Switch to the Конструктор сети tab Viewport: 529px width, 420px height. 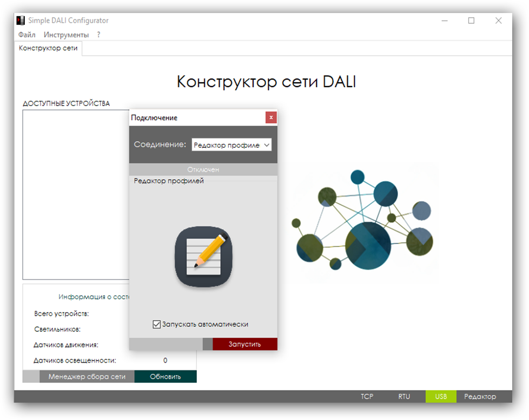pos(48,48)
